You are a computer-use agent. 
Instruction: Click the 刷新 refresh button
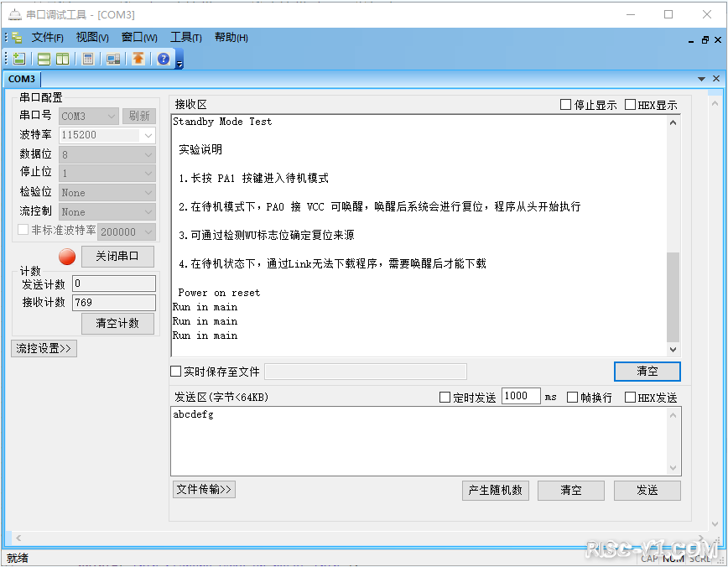(x=139, y=116)
